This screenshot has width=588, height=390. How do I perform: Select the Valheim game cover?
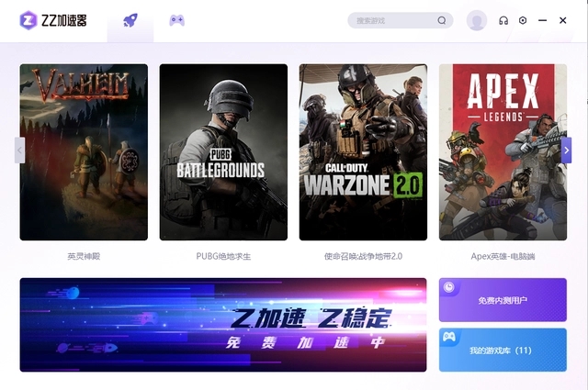click(84, 152)
